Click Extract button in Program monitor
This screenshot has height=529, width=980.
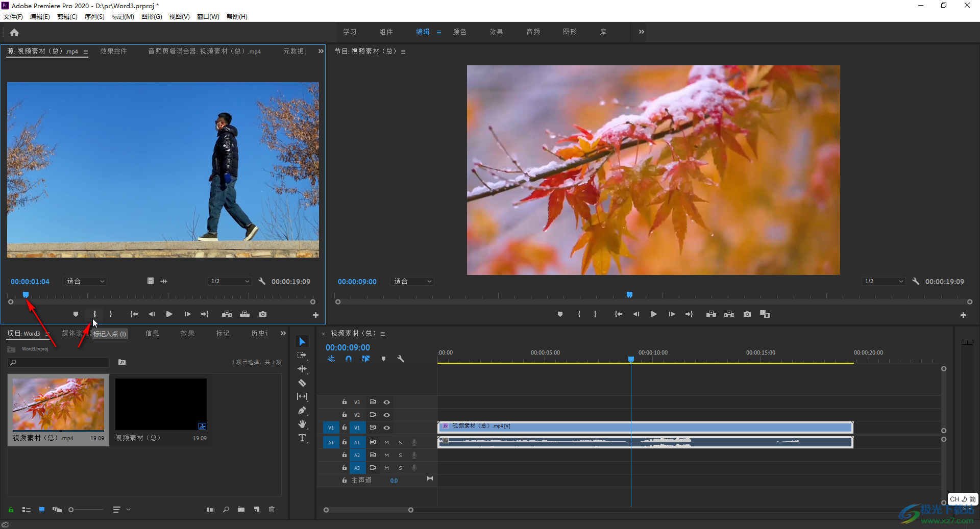click(729, 314)
